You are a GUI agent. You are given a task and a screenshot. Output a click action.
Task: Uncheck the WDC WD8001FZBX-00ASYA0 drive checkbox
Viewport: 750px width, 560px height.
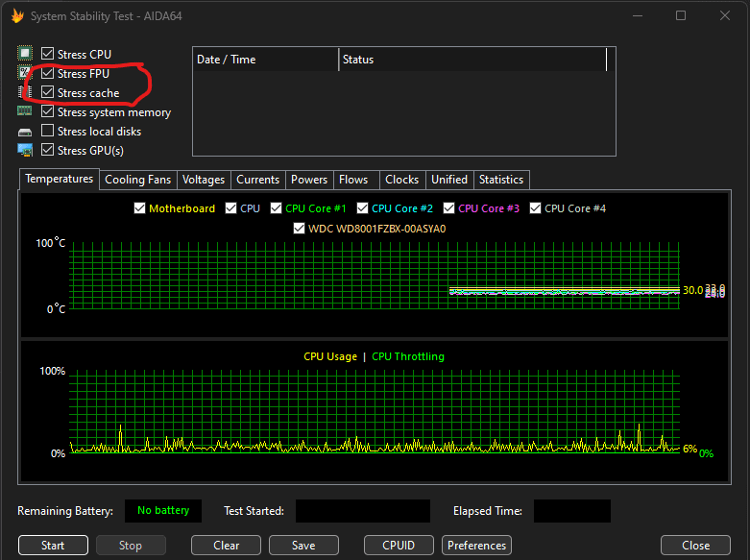[x=299, y=229]
